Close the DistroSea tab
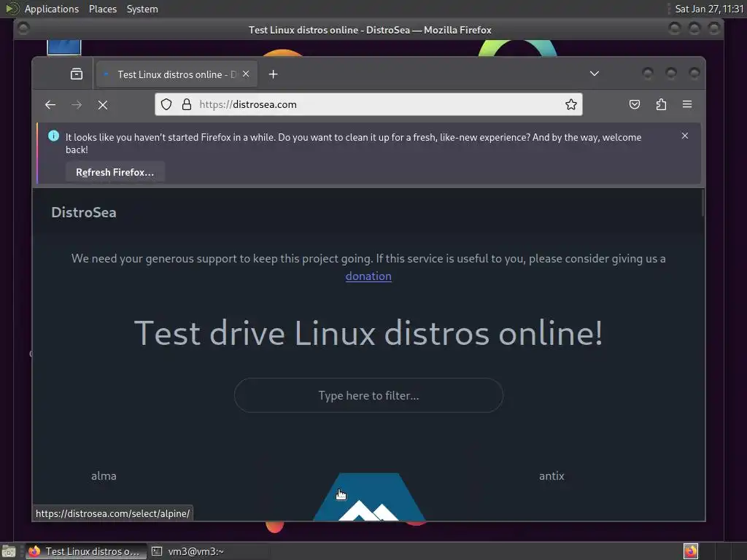The height and width of the screenshot is (560, 747). 246,74
